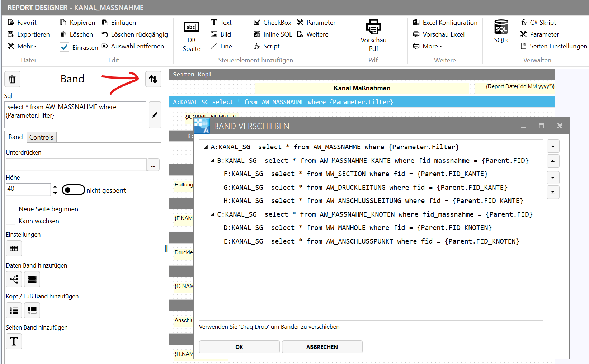The image size is (589, 364).
Task: Open the SQLs manager
Action: click(x=501, y=32)
